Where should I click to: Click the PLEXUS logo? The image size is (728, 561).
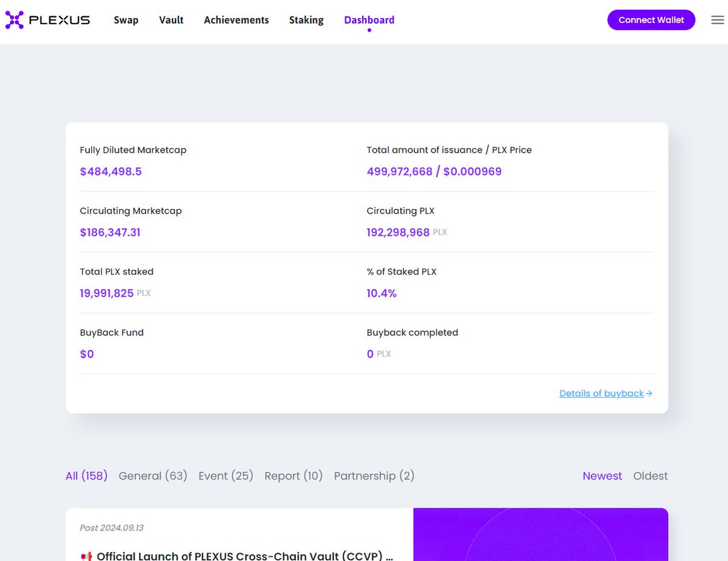pos(47,20)
